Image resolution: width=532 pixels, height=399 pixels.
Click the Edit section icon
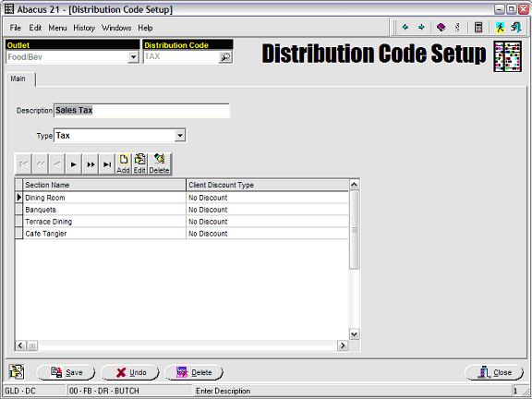coord(139,163)
